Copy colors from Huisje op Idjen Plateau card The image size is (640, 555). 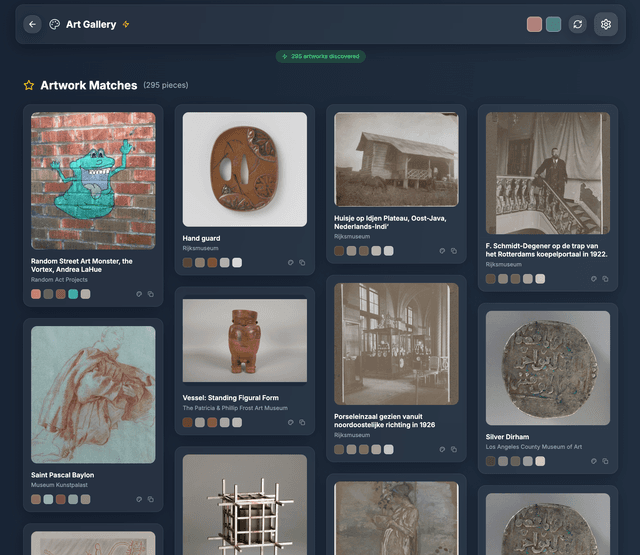[454, 251]
